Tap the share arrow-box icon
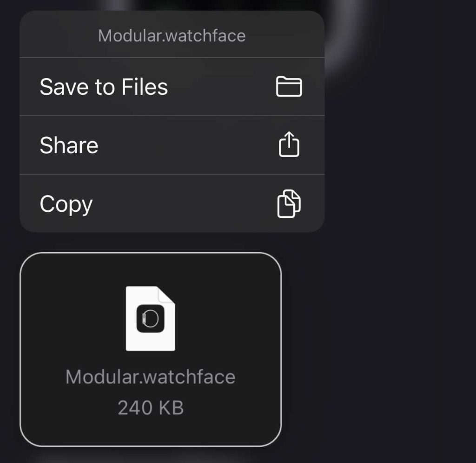Image resolution: width=476 pixels, height=463 pixels. [x=289, y=144]
